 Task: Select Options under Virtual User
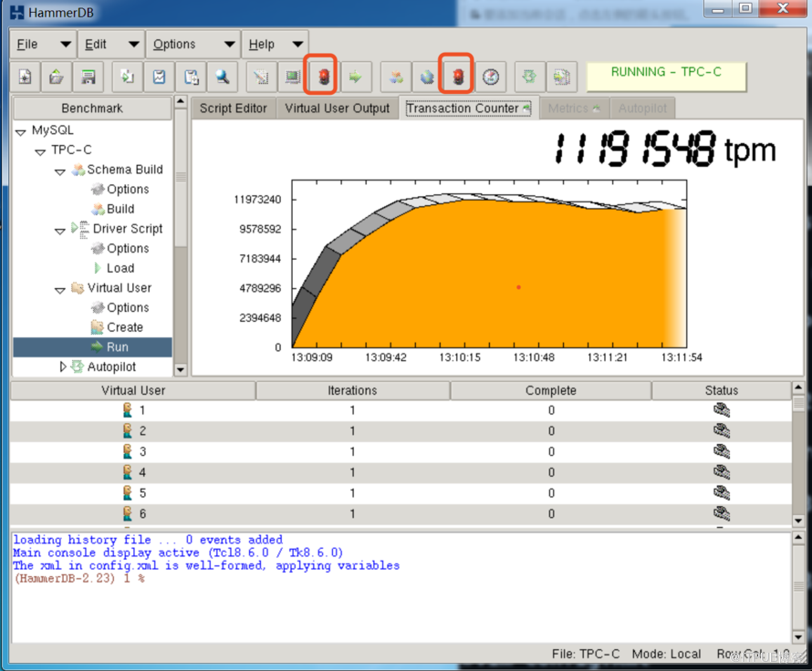pyautogui.click(x=128, y=307)
